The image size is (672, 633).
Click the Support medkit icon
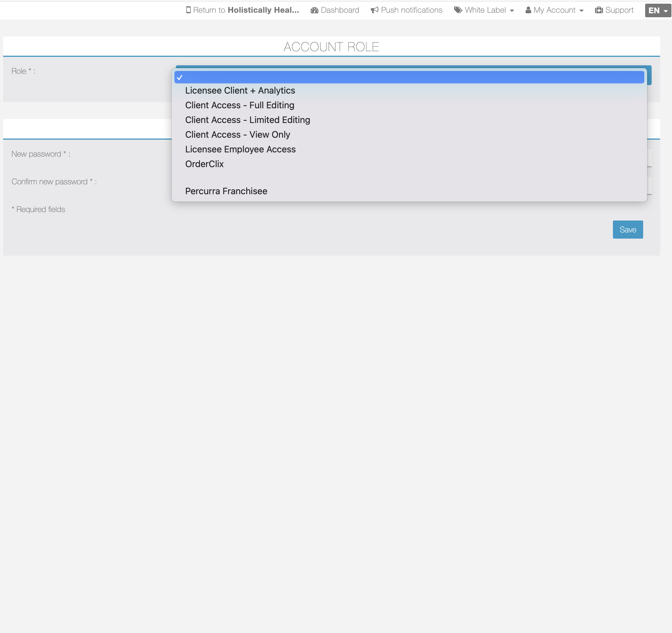click(x=599, y=10)
